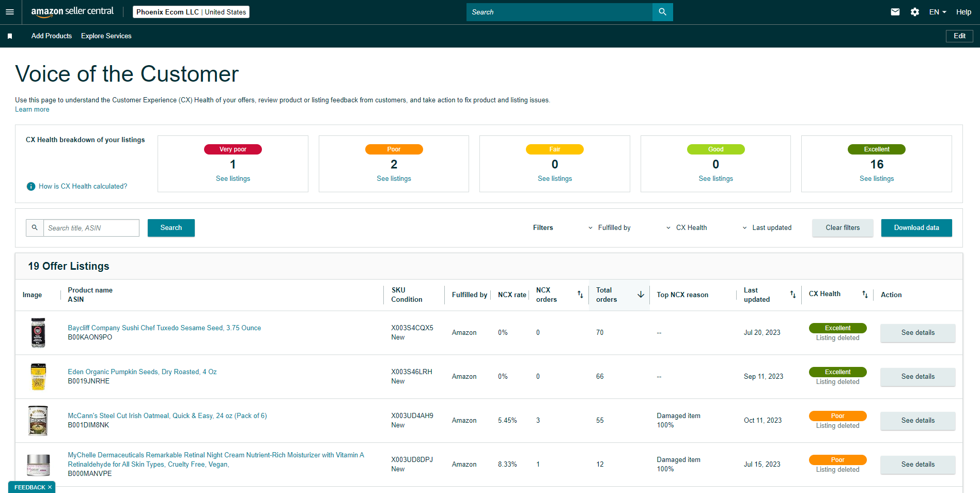Open the hamburger navigation menu
980x493 pixels.
(10, 12)
